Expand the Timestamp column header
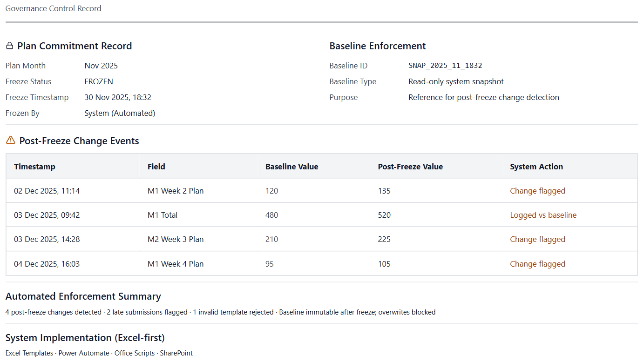 [x=34, y=166]
